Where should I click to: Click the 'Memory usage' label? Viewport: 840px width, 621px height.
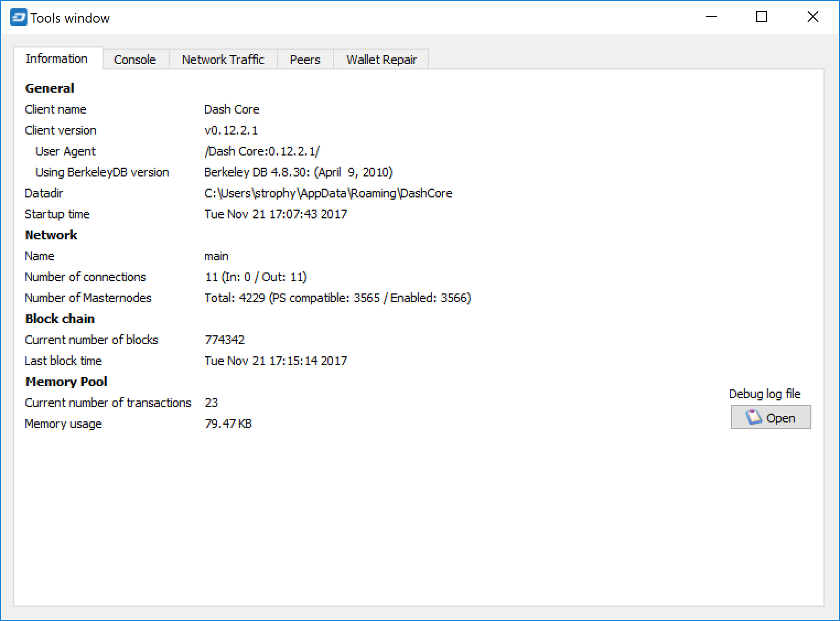[x=63, y=424]
